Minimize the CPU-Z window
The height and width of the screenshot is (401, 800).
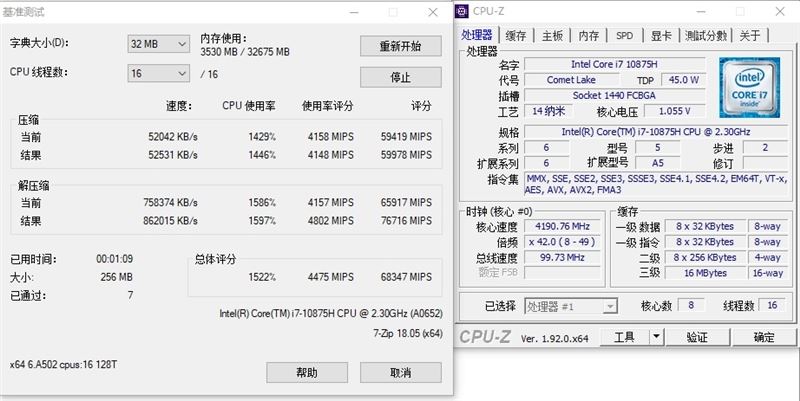coord(702,11)
